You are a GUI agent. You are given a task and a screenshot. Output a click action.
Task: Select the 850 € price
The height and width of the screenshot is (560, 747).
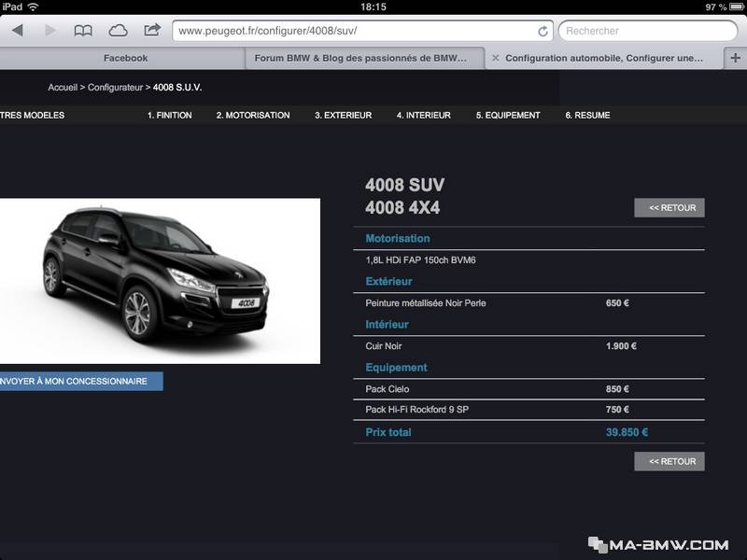pos(617,389)
